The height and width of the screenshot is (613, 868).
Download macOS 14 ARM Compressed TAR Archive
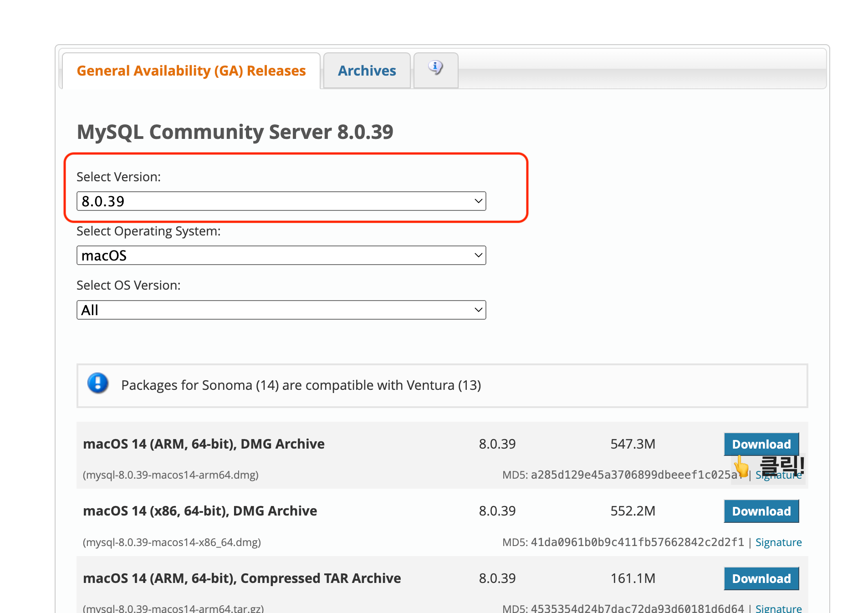coord(761,578)
